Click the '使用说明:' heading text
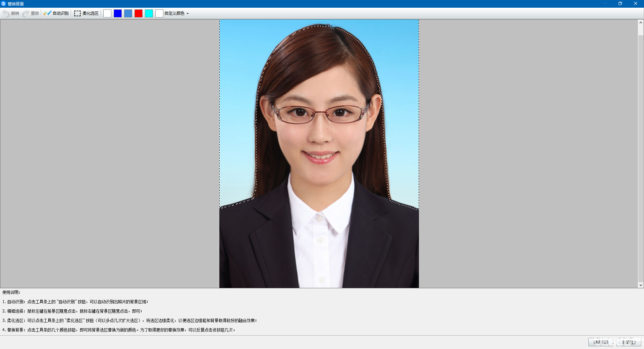This screenshot has height=349, width=644. click(x=11, y=292)
